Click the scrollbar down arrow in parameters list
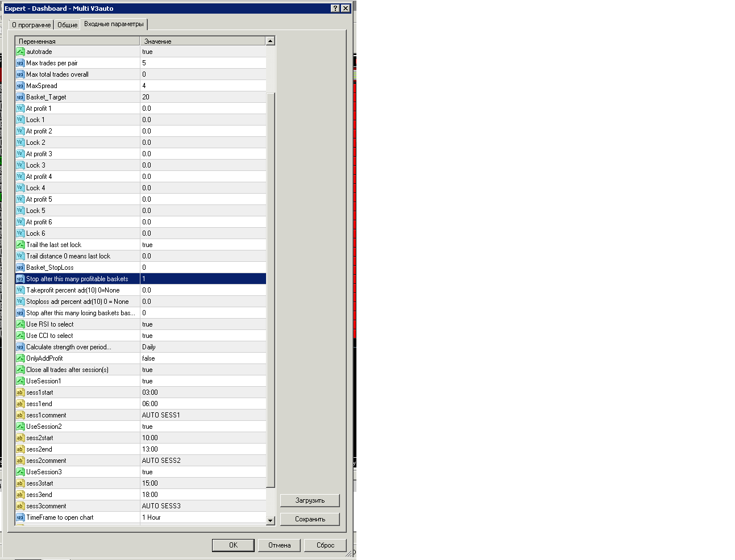This screenshot has width=735, height=560. tap(271, 520)
